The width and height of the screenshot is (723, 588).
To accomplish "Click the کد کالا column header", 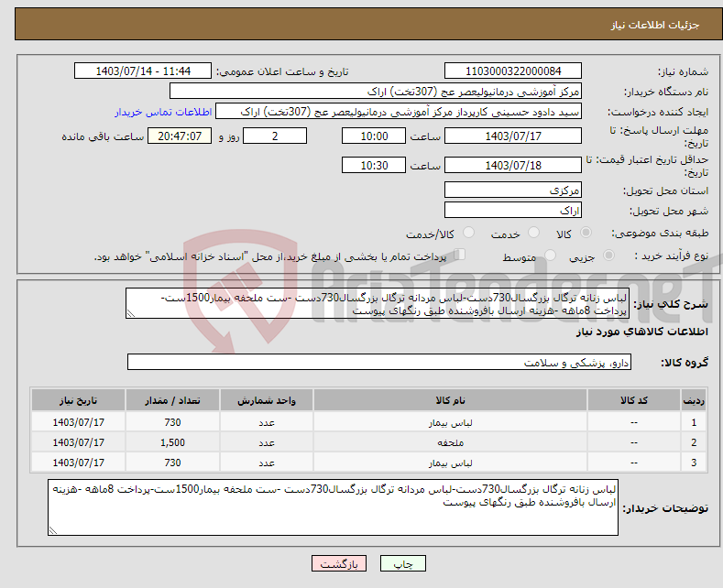I will (633, 400).
